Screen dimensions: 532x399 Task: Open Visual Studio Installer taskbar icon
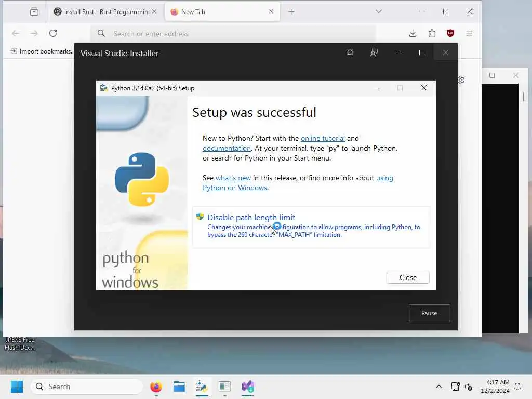248,387
